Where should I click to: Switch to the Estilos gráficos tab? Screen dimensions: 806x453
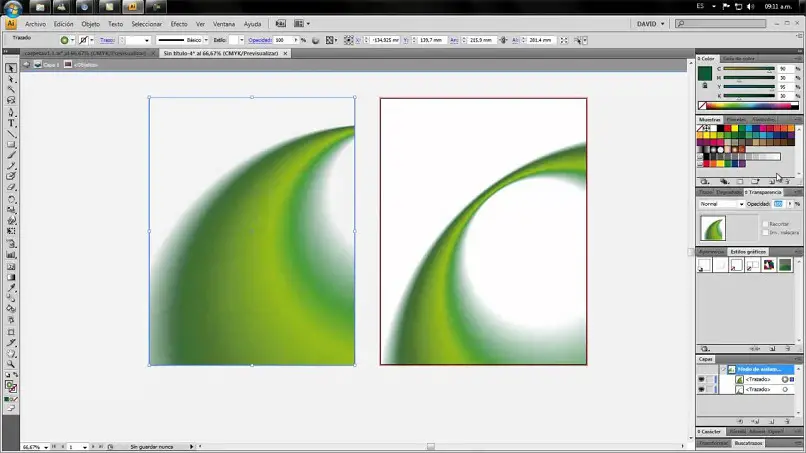point(748,252)
